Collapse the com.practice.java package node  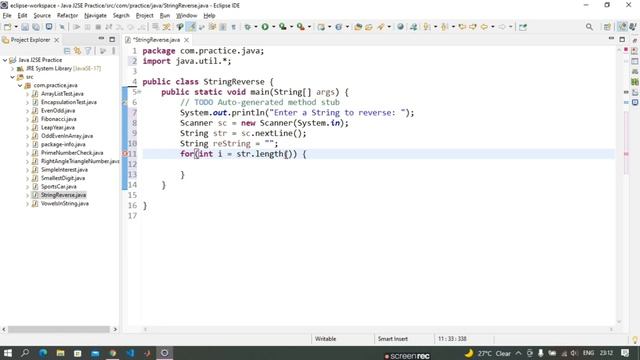click(x=20, y=85)
